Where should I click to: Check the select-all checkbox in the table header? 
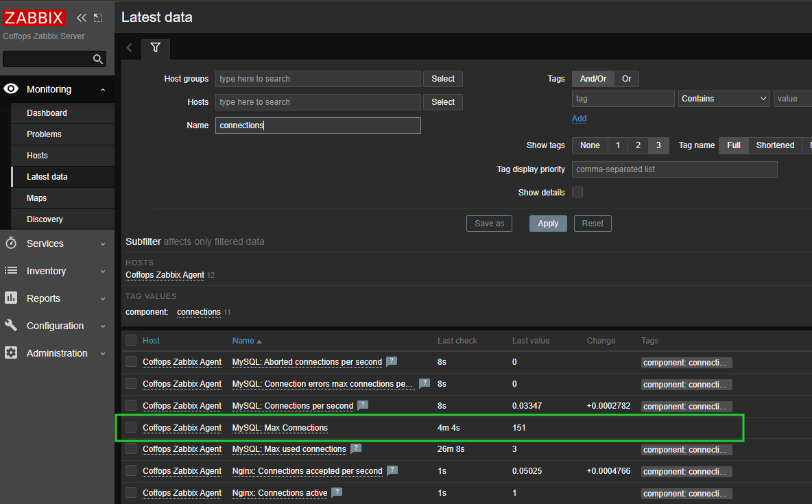131,340
